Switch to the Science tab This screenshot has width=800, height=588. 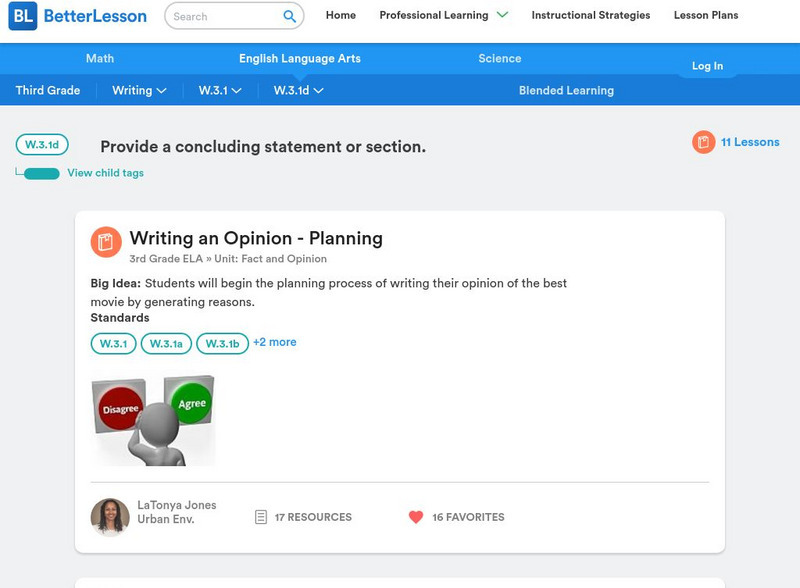500,59
